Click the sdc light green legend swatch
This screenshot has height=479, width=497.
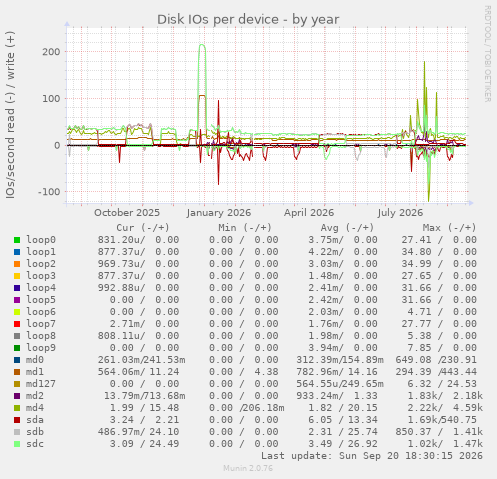pos(17,444)
